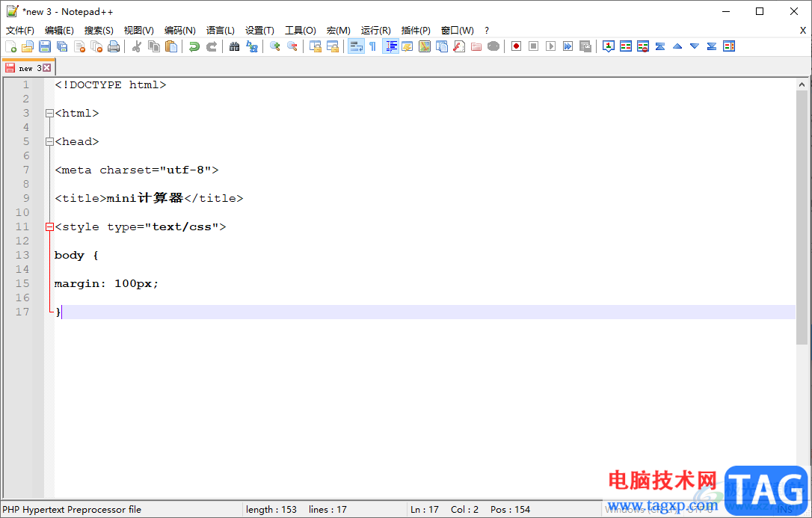This screenshot has height=518, width=812.
Task: Clear the active compare icon
Action: point(643,46)
